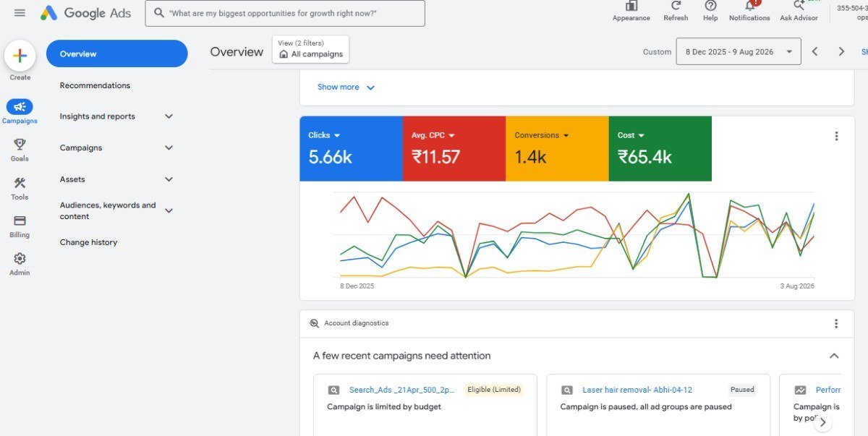Click the Laser hair removal campaign icon
The image size is (868, 436).
[x=567, y=390]
